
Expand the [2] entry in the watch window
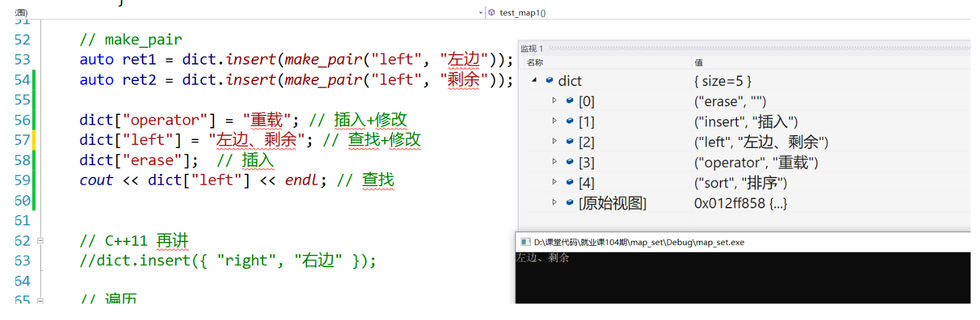(554, 141)
